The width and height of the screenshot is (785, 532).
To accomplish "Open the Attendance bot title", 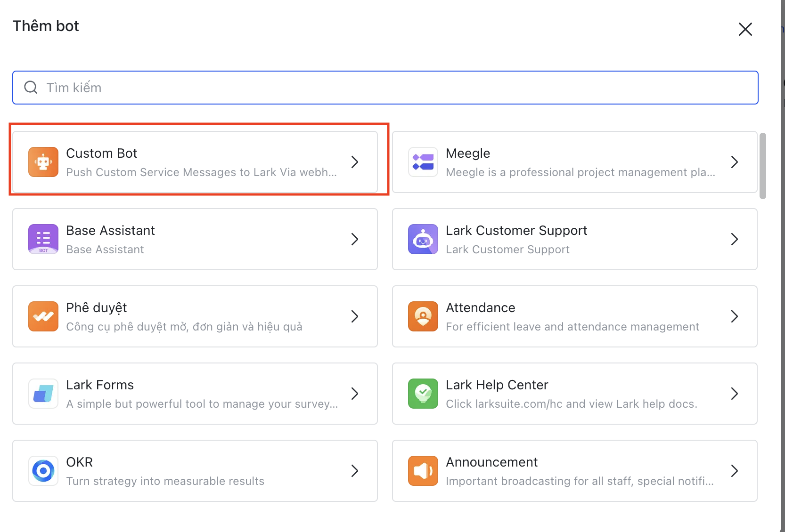I will 480,307.
